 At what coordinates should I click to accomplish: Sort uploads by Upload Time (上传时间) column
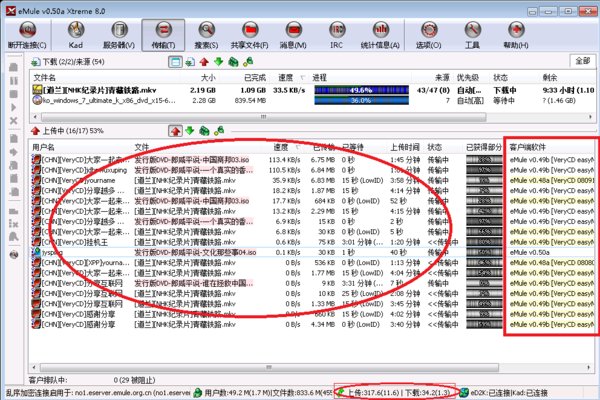pyautogui.click(x=404, y=147)
